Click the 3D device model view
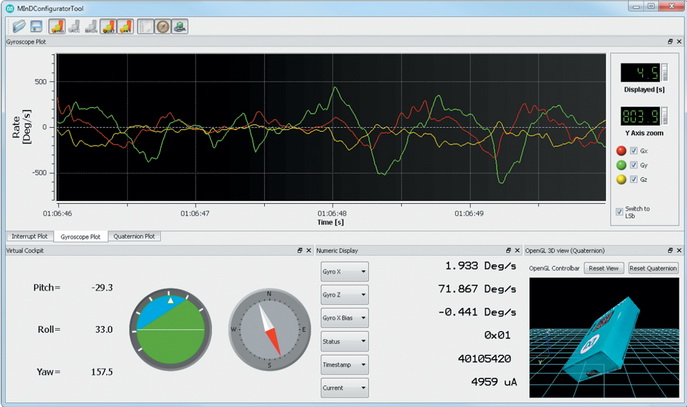This screenshot has height=407, width=687. click(604, 338)
